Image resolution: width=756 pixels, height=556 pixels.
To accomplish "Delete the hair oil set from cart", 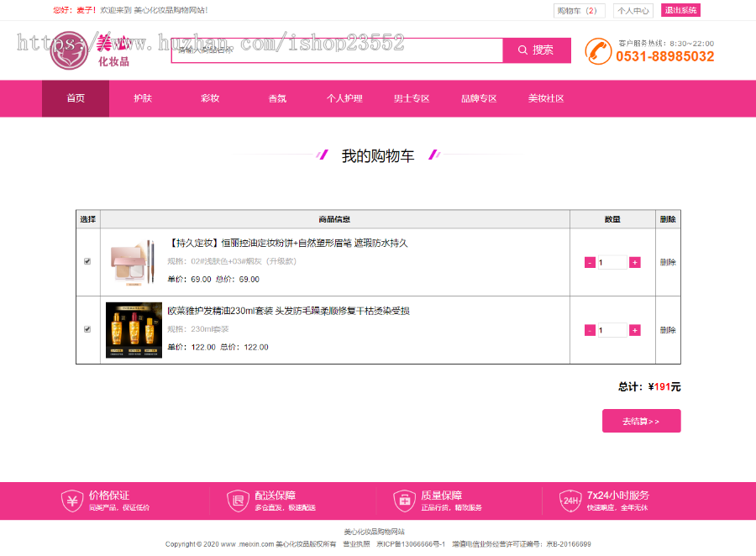I will pos(668,330).
